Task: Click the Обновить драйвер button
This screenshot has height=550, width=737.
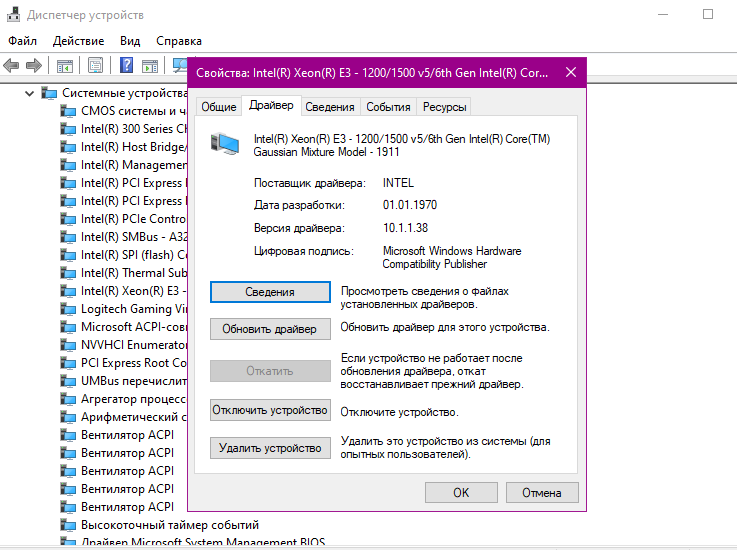Action: (270, 329)
